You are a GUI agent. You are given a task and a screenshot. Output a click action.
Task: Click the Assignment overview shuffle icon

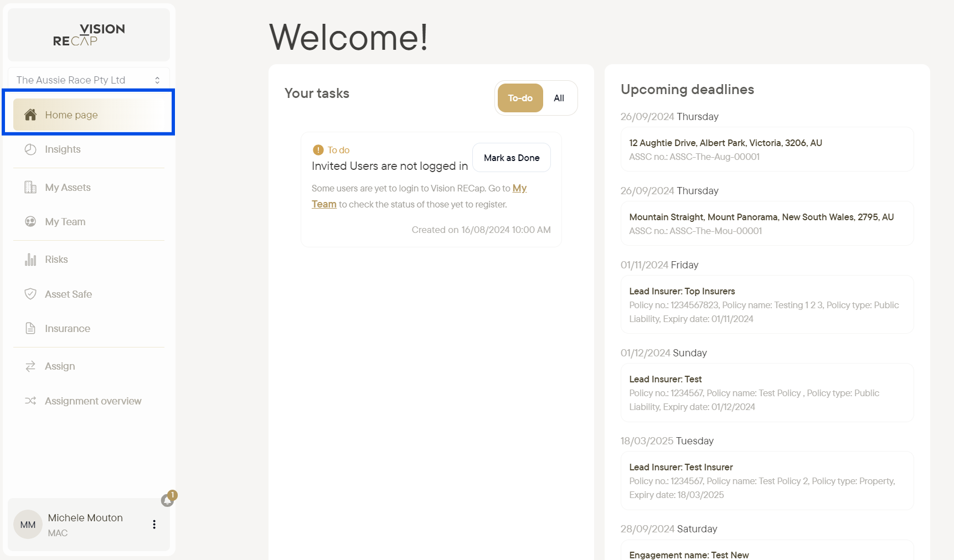30,401
